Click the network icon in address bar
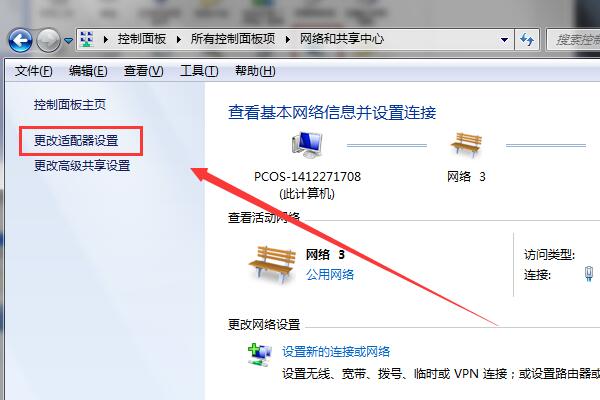 point(87,39)
